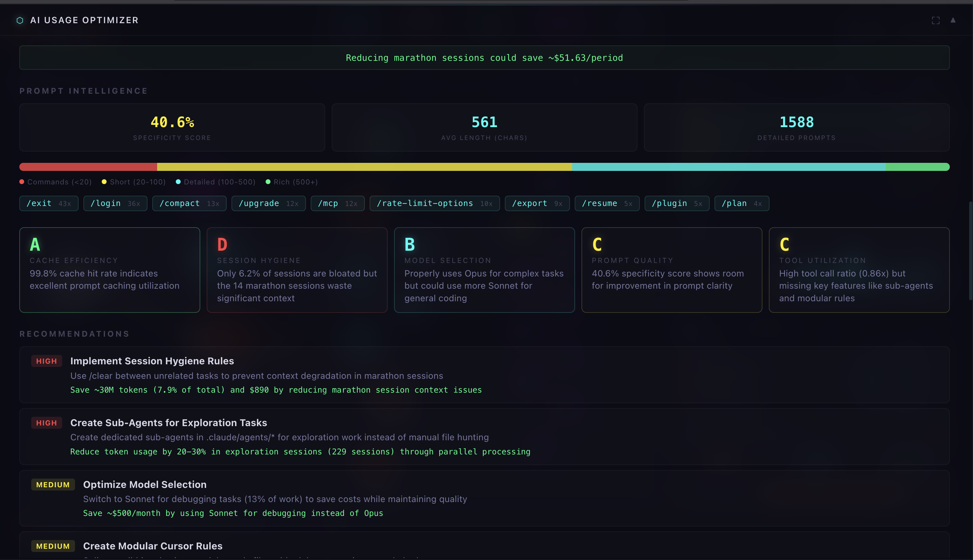Click the triangle alert icon top right
973x560 pixels.
(953, 20)
